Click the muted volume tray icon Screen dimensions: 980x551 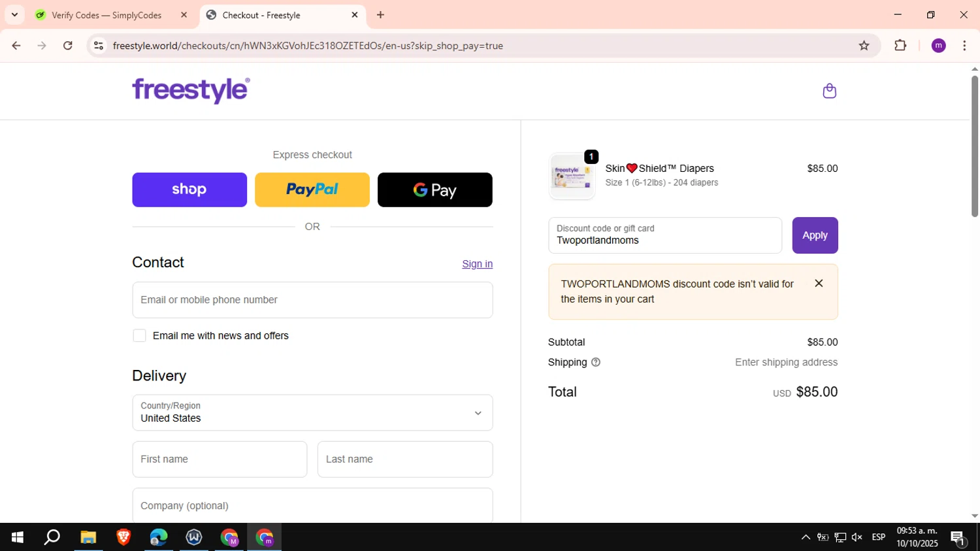pos(857,537)
